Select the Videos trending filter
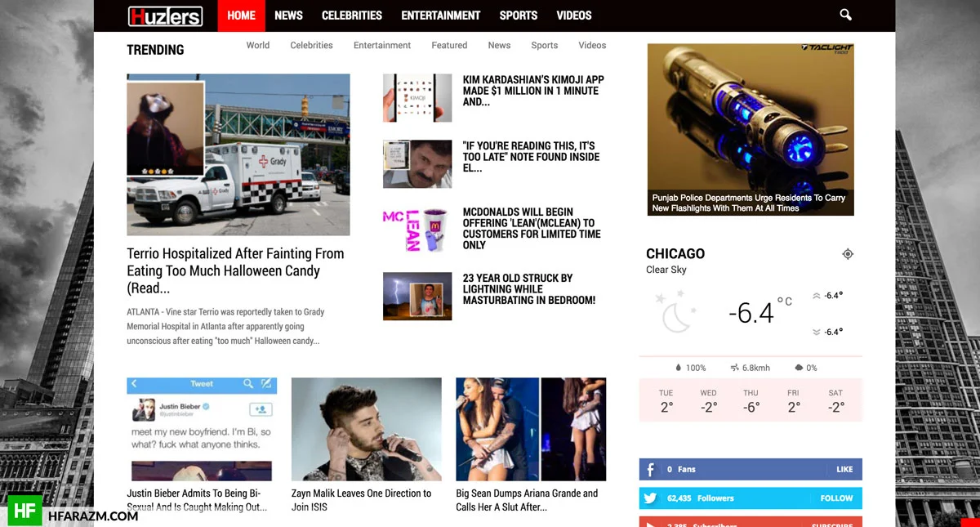 click(x=592, y=46)
